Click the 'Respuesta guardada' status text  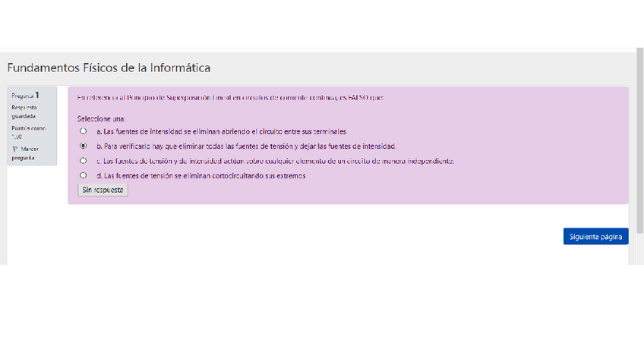(x=24, y=112)
